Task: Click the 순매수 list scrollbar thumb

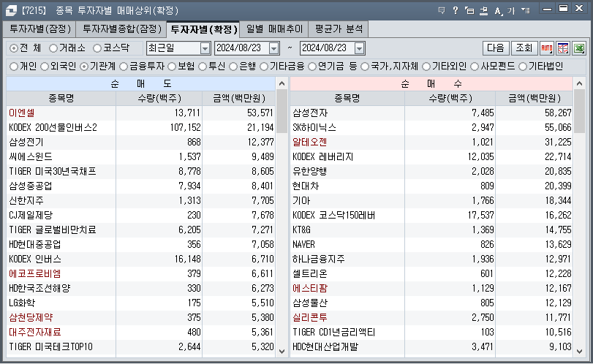Action: click(579, 111)
